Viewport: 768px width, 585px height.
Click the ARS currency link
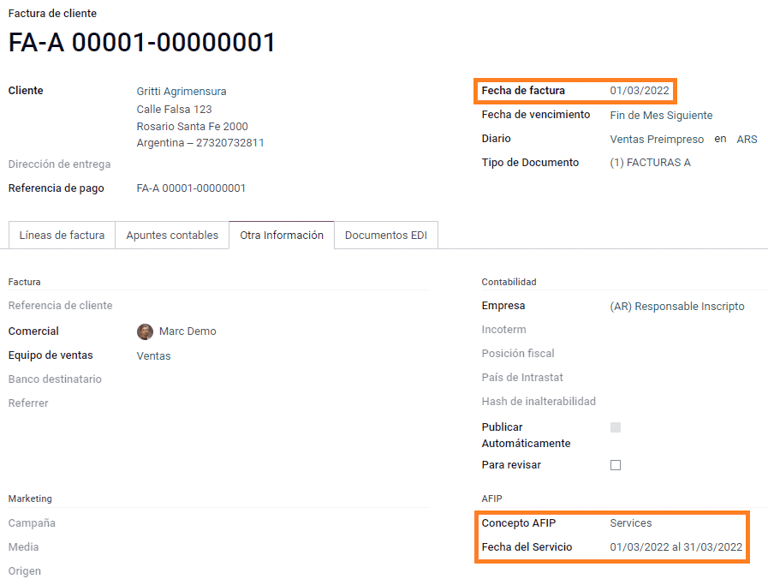pyautogui.click(x=746, y=139)
